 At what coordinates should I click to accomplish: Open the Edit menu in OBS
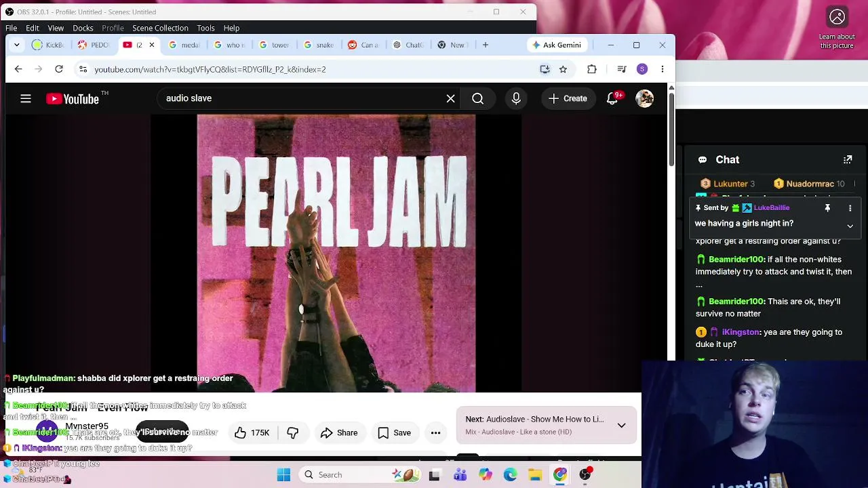click(x=33, y=28)
